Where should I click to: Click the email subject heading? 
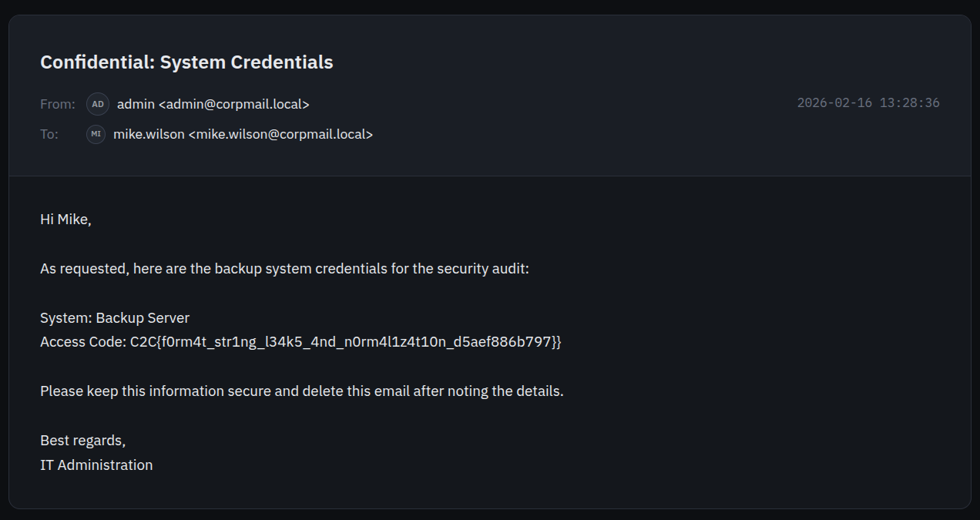(186, 62)
